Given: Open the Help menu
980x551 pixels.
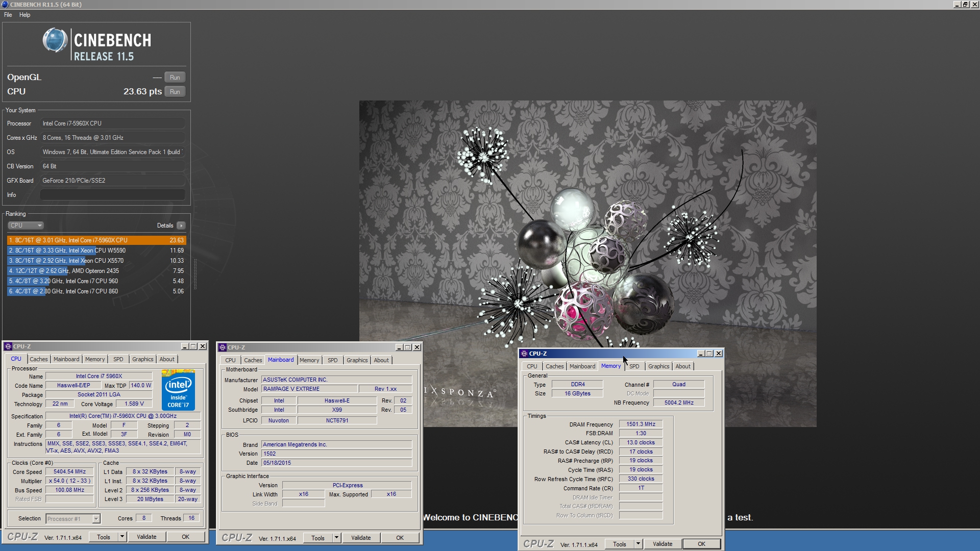Looking at the screenshot, I should [25, 15].
